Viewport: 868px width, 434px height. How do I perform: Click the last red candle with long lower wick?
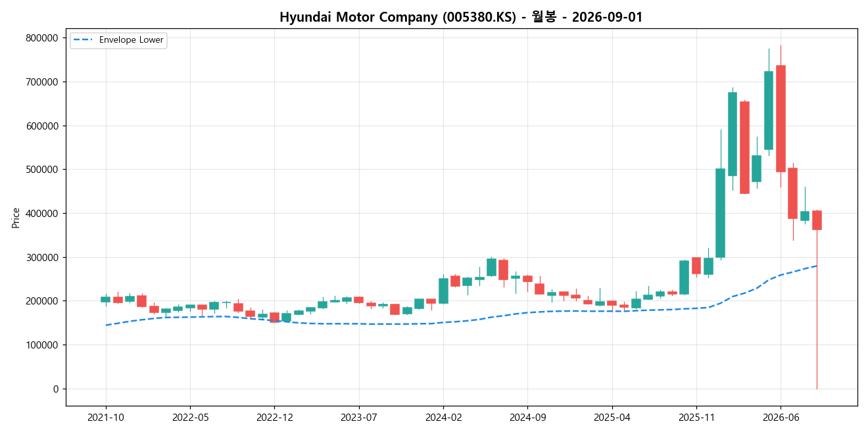[817, 220]
